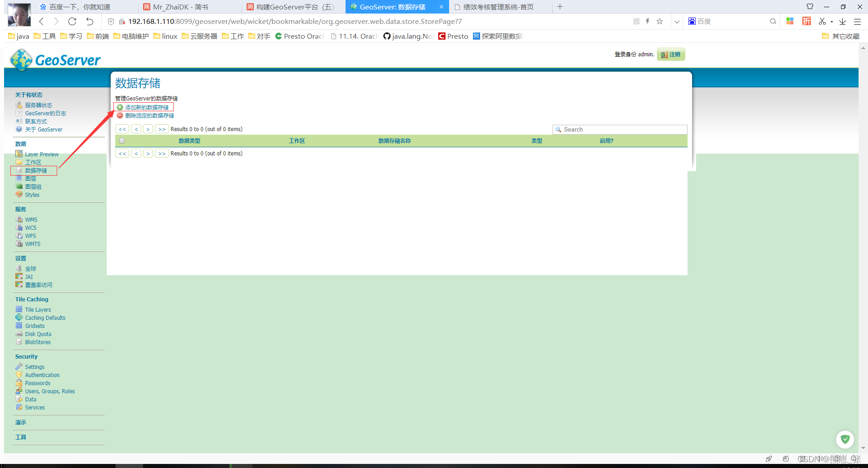Click the green shield security badge
This screenshot has height=468, width=868.
(x=845, y=439)
